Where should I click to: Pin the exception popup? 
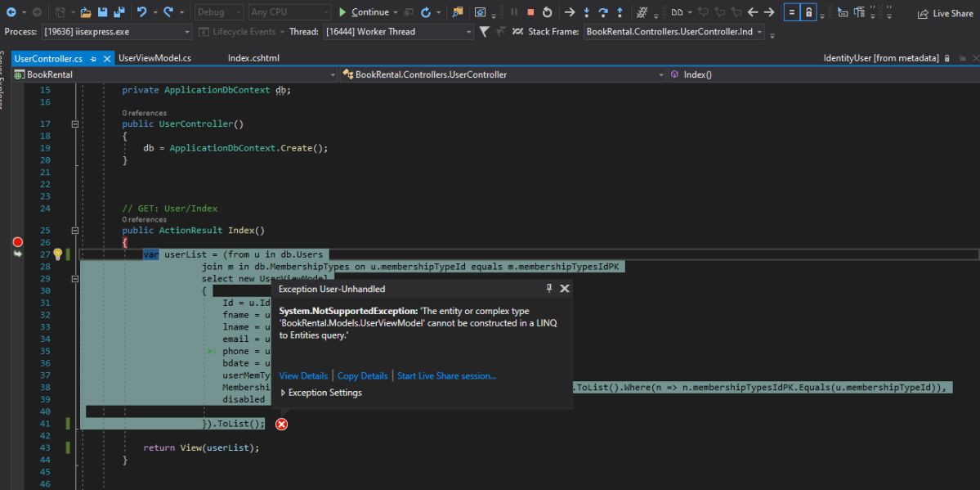(x=548, y=289)
